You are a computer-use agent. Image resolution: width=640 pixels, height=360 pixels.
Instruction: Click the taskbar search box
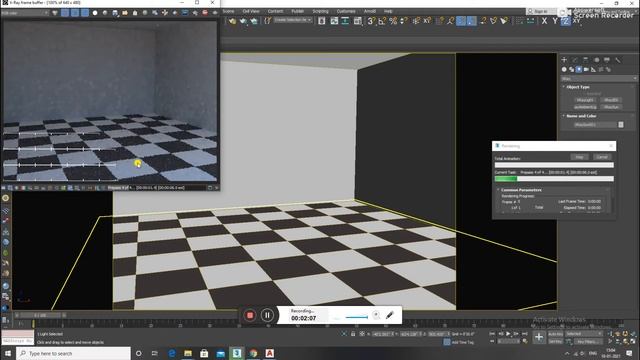tap(74, 353)
